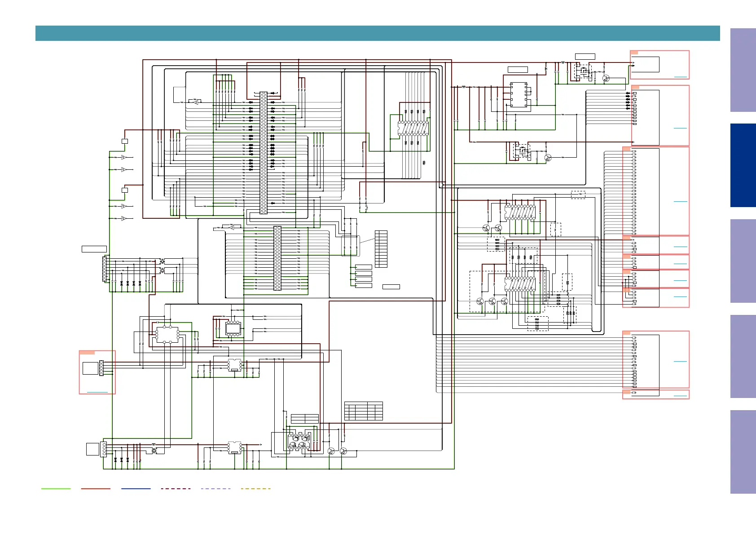Open the bottommost lavender side tab
This screenshot has width=756, height=535.
click(743, 452)
